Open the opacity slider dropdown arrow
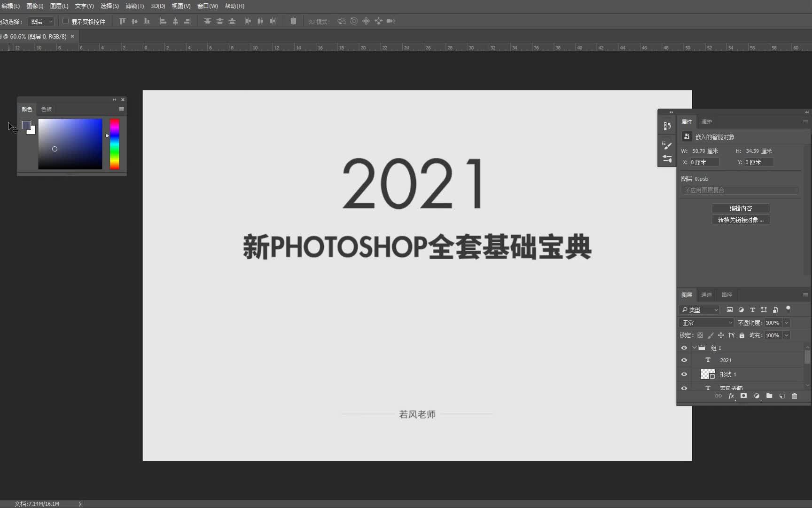 tap(786, 323)
